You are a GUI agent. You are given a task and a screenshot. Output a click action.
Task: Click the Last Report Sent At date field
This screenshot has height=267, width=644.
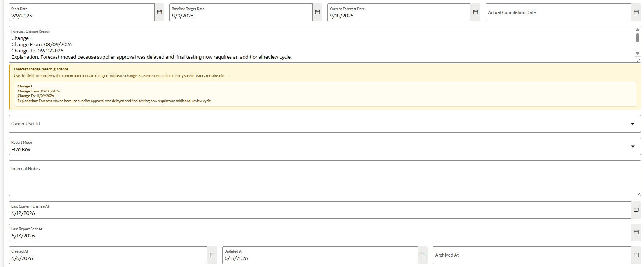click(320, 232)
